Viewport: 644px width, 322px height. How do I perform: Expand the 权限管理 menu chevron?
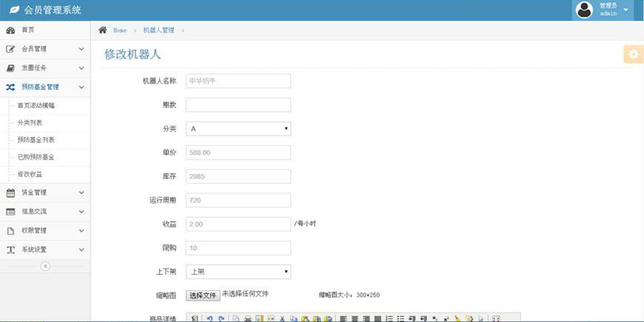point(81,231)
